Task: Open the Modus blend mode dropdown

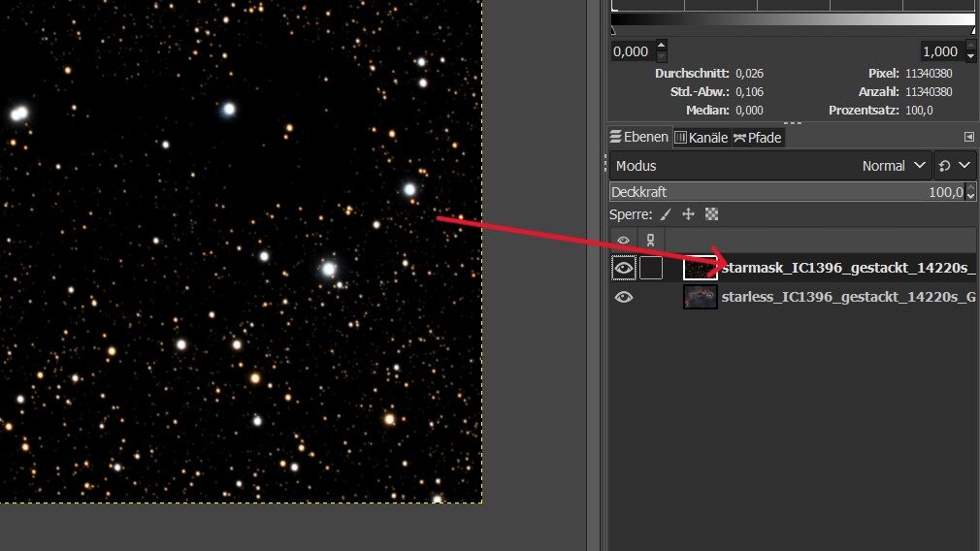Action: point(770,166)
